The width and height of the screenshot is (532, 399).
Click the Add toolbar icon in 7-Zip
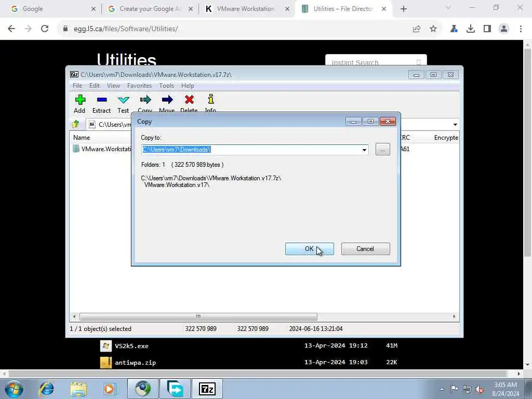(x=79, y=100)
